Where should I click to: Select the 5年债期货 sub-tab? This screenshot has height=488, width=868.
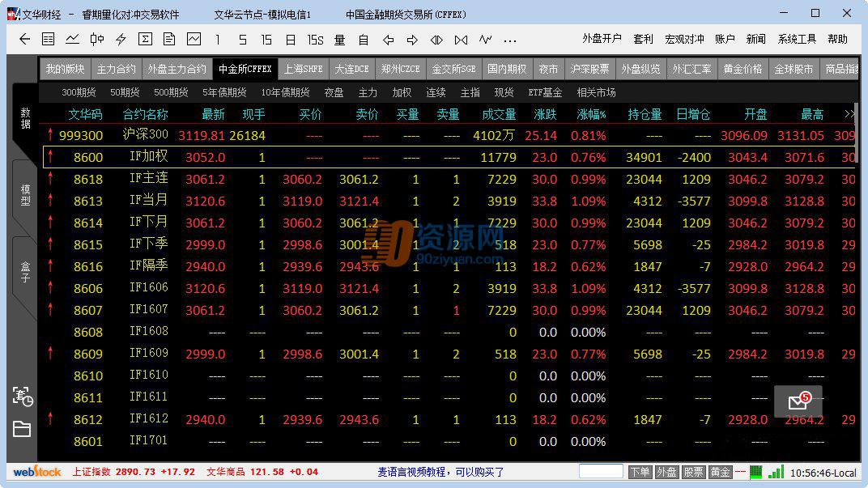tap(224, 92)
